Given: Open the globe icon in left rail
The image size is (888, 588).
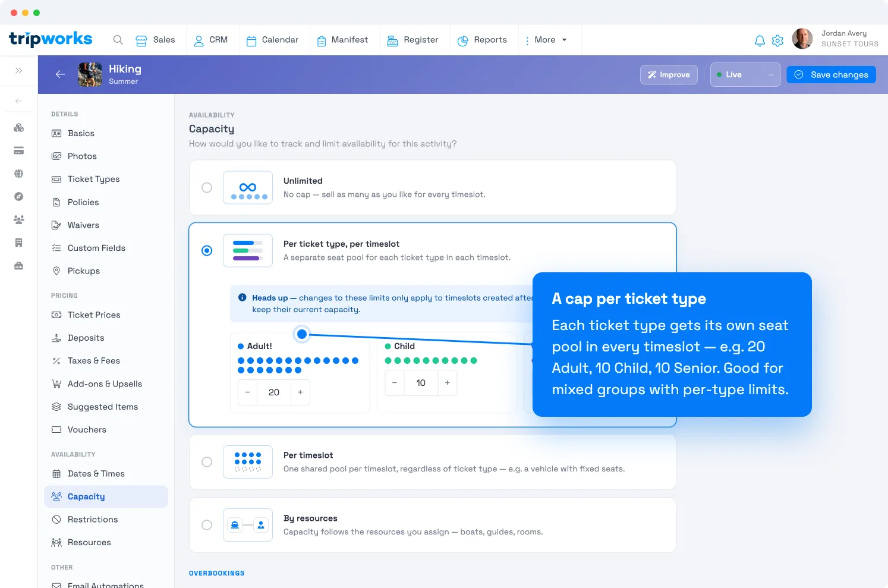Looking at the screenshot, I should [x=19, y=174].
